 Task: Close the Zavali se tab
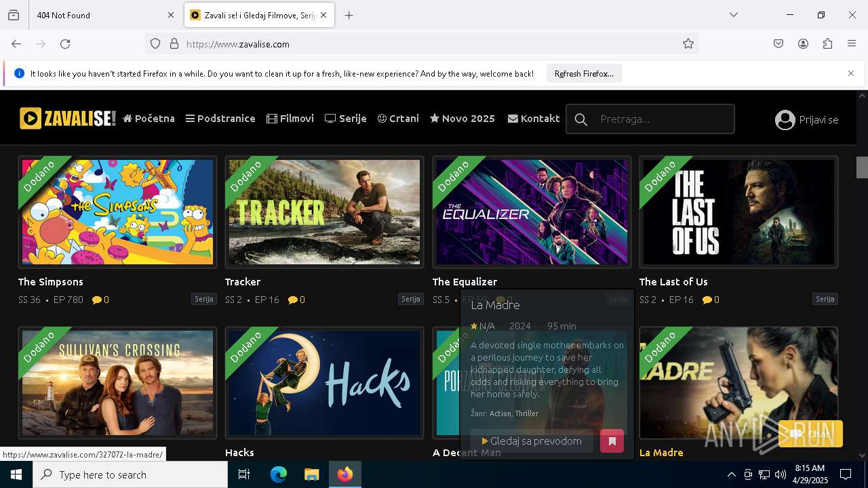pos(323,15)
